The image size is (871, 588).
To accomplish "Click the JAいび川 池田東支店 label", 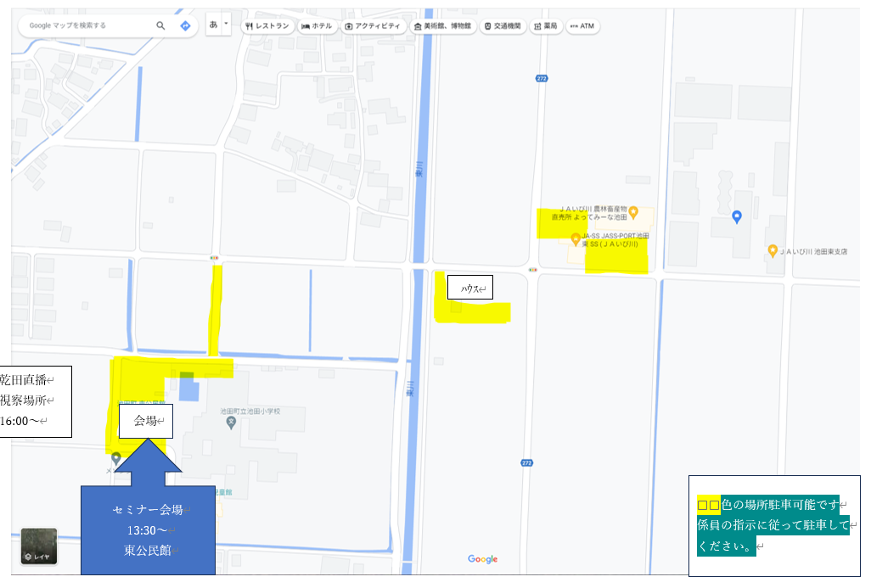I will coord(814,251).
